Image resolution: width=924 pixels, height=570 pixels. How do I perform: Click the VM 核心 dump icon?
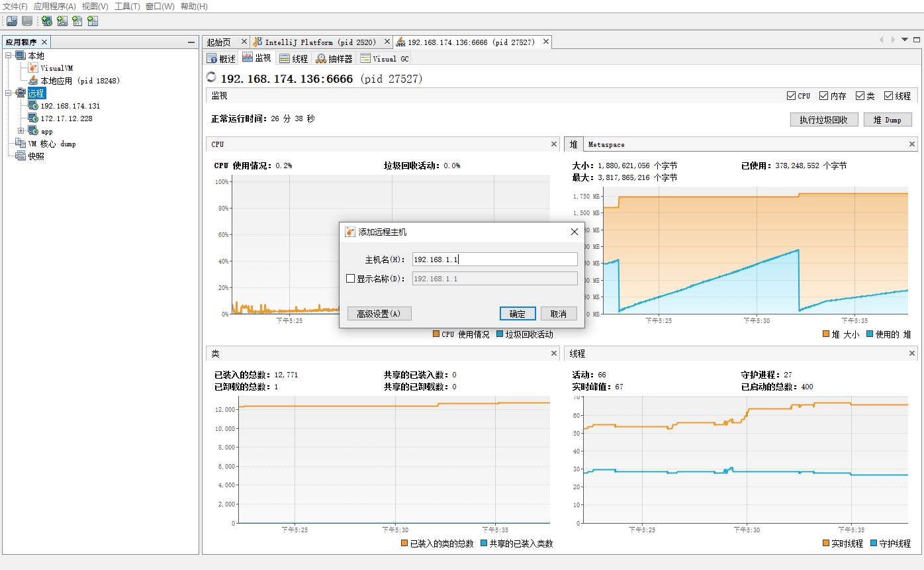[x=21, y=143]
